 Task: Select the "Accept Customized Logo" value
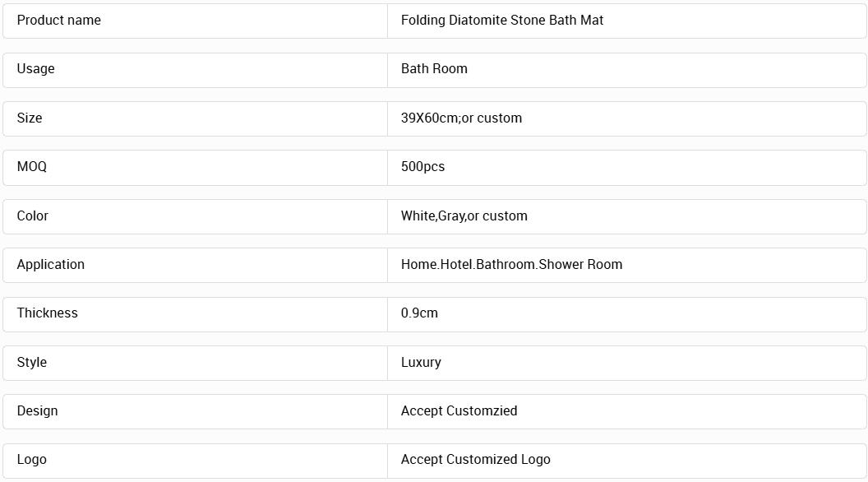(475, 460)
